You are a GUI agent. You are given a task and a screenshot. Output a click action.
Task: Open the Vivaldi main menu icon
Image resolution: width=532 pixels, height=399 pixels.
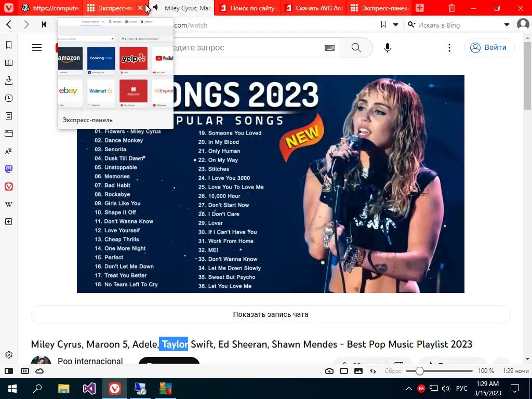pyautogui.click(x=9, y=7)
